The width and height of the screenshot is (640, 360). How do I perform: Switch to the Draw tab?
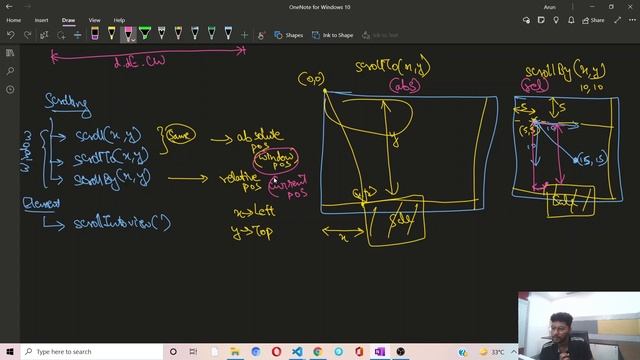[69, 20]
